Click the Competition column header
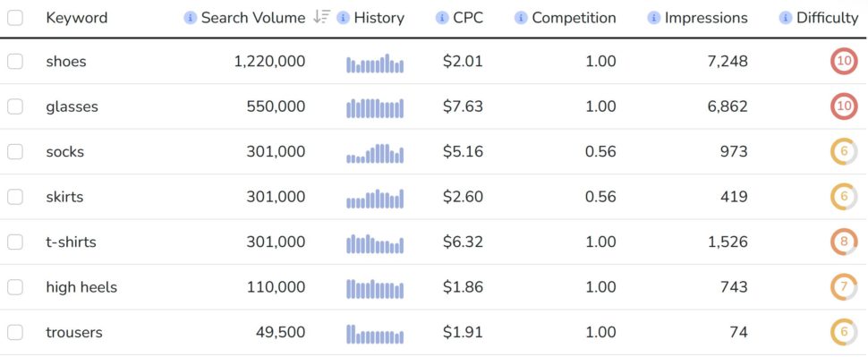The height and width of the screenshot is (357, 868). click(x=574, y=18)
